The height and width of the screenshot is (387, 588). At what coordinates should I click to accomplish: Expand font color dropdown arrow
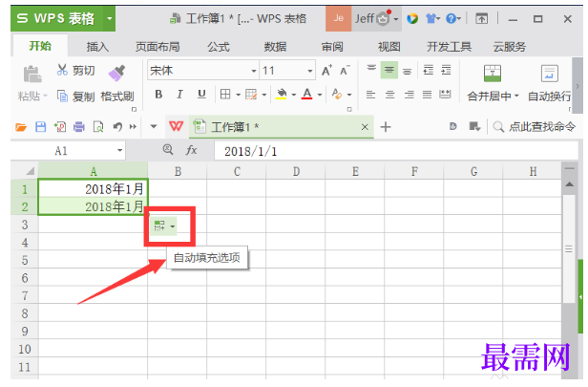tap(320, 95)
